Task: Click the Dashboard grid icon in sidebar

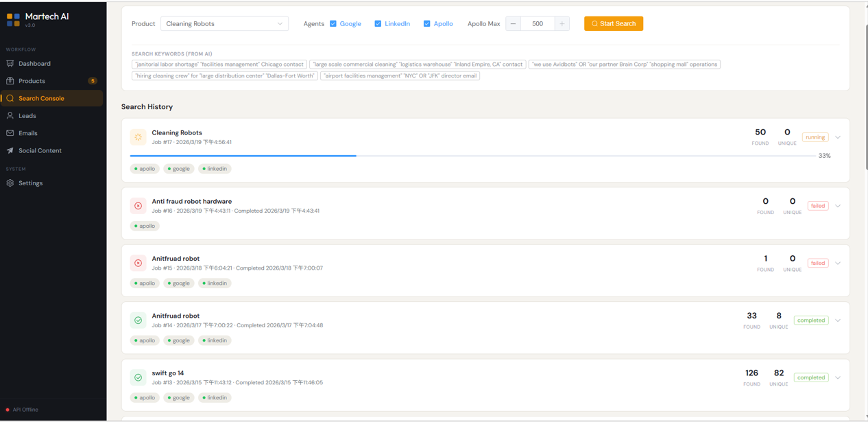Action: [10, 64]
